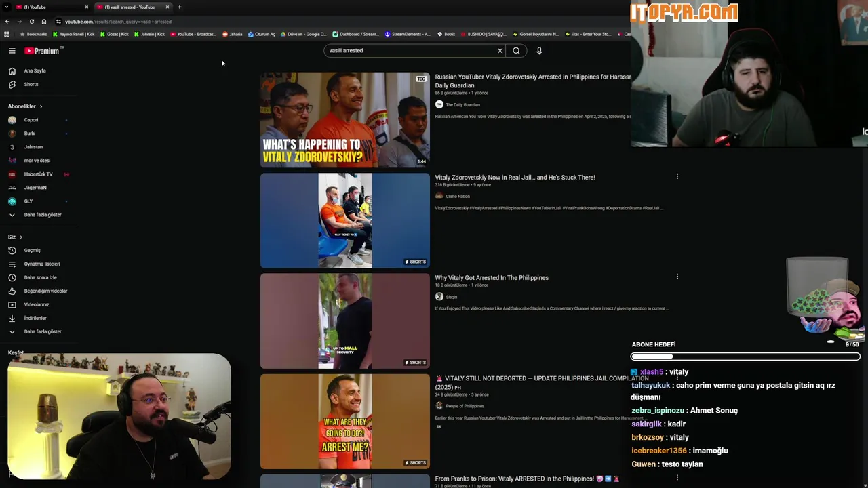Open Arrest Me shorts thumbnail
Image resolution: width=868 pixels, height=488 pixels.
(x=344, y=421)
